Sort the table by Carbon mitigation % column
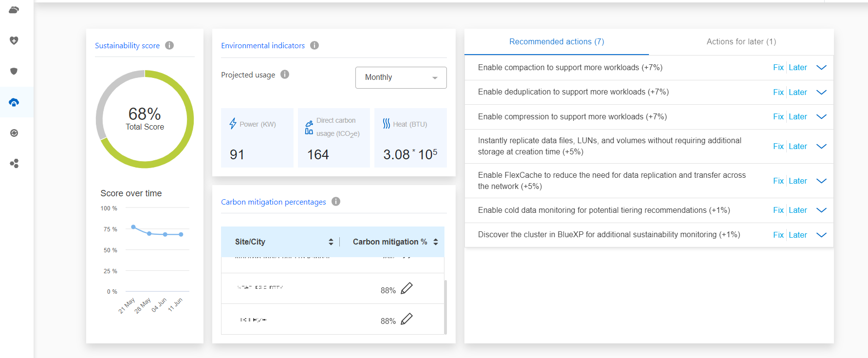The width and height of the screenshot is (868, 358). pyautogui.click(x=436, y=242)
